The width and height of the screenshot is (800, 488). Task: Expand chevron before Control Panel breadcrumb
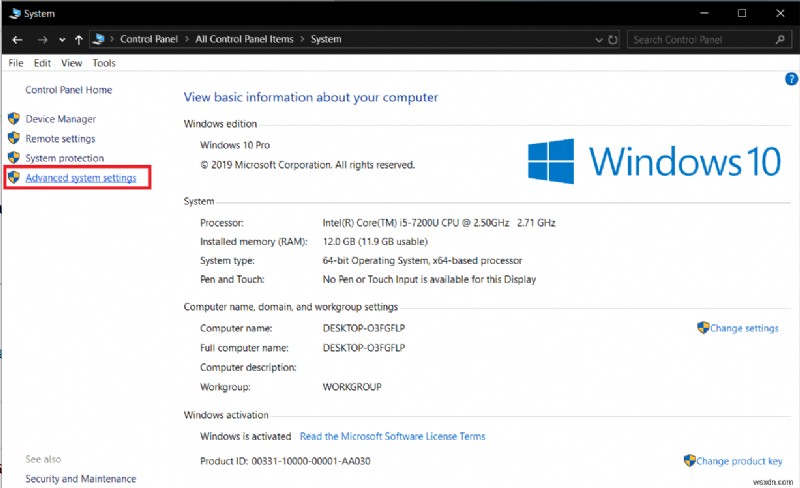[x=112, y=39]
